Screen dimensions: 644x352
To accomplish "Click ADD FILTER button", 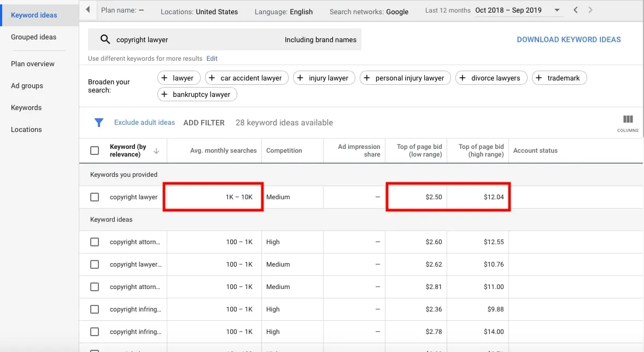I will [204, 123].
